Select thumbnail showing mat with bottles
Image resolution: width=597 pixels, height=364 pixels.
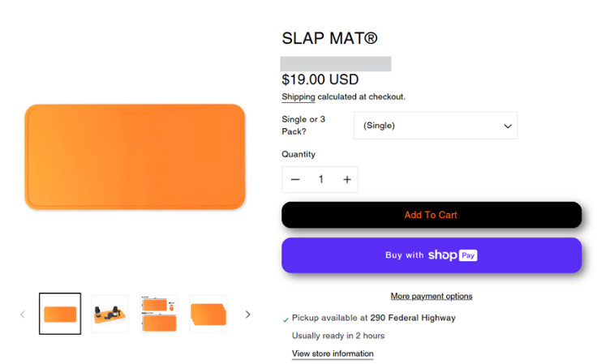(110, 314)
